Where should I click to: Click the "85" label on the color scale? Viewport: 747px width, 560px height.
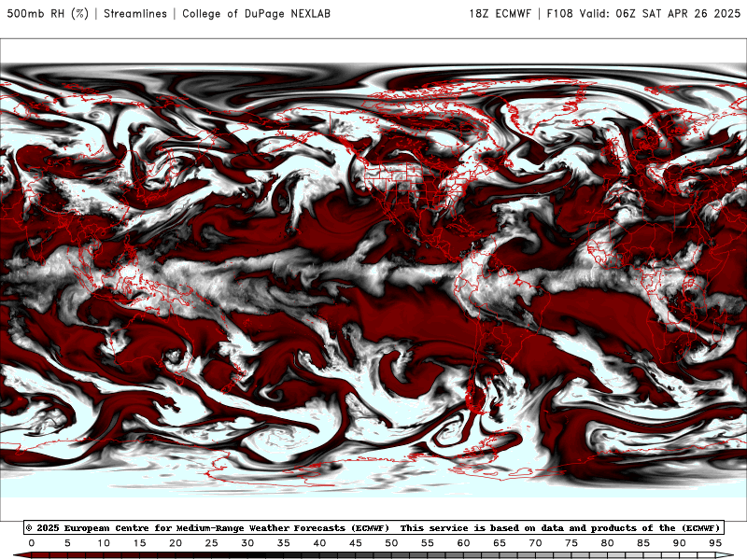point(643,543)
